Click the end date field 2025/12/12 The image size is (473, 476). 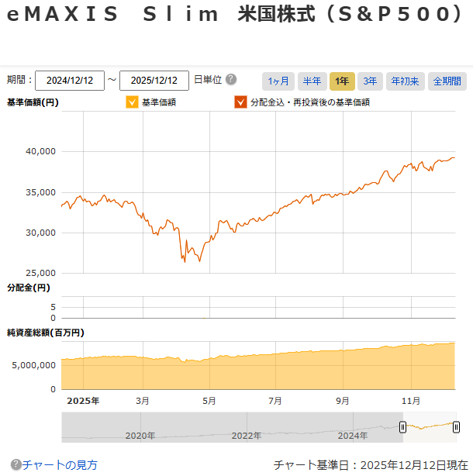click(154, 81)
